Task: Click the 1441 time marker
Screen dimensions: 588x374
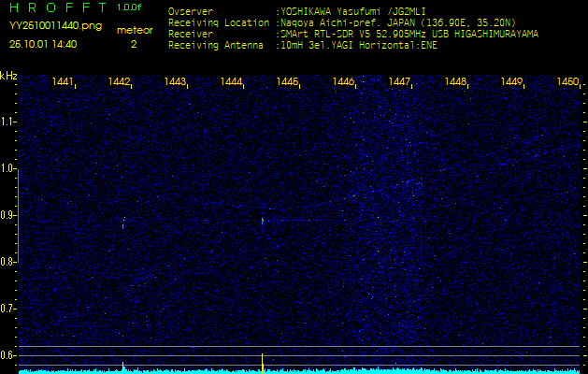Action: click(x=64, y=82)
